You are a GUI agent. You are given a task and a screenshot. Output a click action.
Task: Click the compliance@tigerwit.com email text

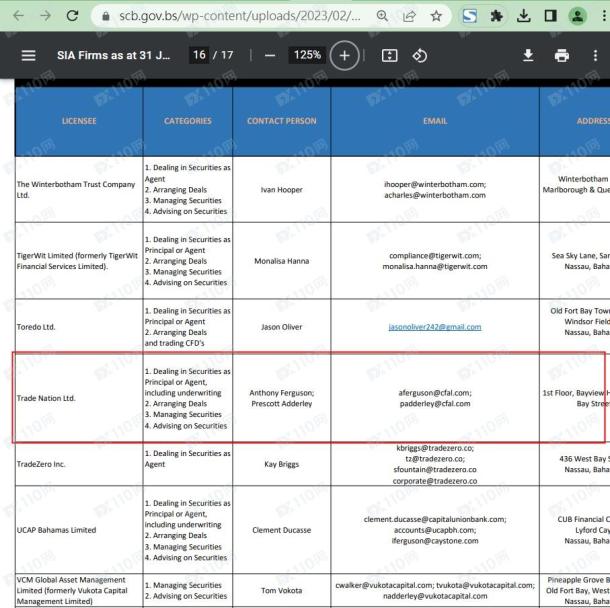click(x=435, y=256)
